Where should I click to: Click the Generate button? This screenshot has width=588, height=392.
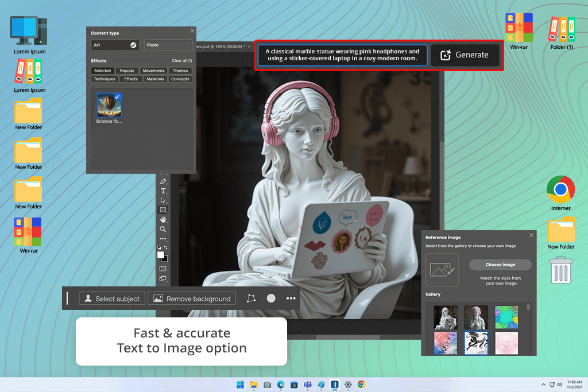(x=465, y=55)
